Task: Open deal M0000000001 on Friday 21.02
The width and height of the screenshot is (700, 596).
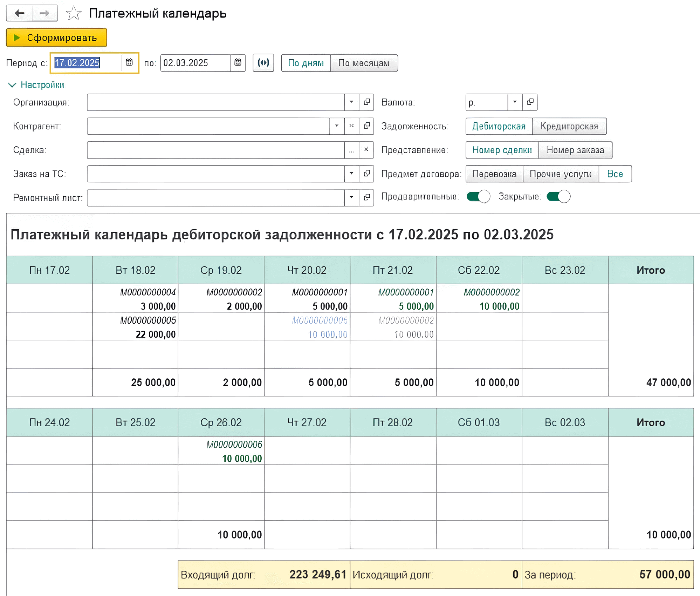Action: click(406, 292)
